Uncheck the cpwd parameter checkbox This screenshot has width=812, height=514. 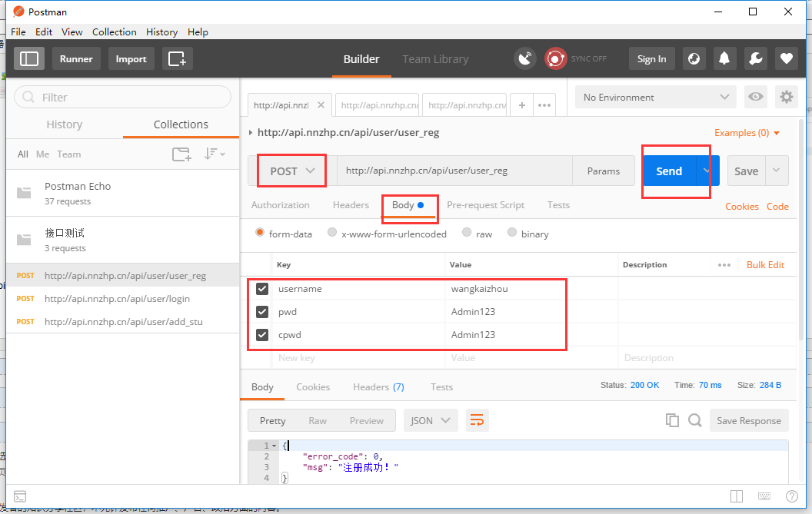coord(262,335)
